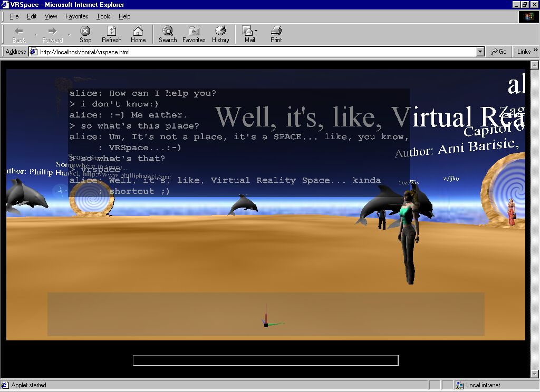Open the File menu
Image resolution: width=540 pixels, height=392 pixels.
(14, 16)
